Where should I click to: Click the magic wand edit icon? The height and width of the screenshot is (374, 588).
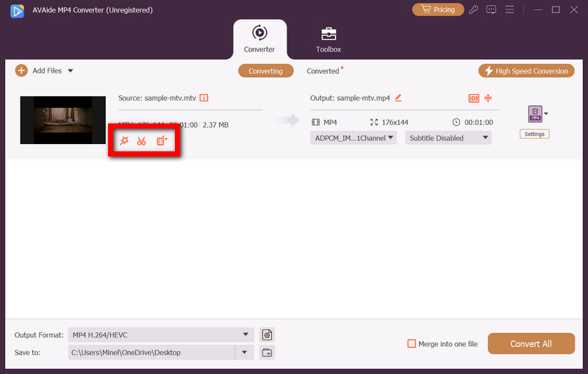[124, 140]
